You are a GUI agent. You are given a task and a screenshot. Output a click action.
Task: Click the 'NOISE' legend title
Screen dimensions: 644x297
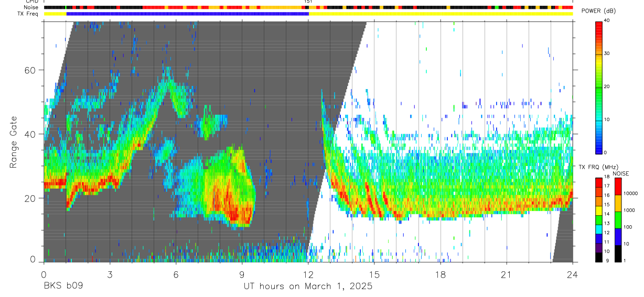pyautogui.click(x=621, y=173)
